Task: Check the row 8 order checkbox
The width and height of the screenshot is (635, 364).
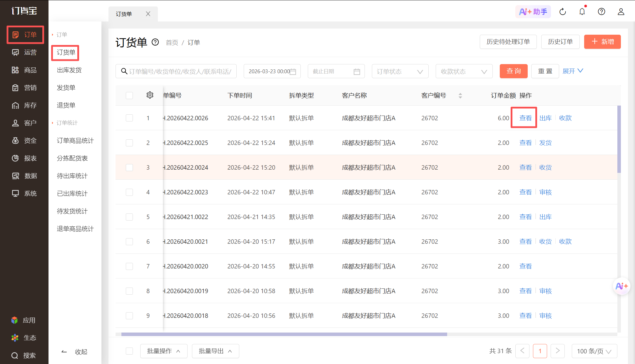Action: (129, 291)
